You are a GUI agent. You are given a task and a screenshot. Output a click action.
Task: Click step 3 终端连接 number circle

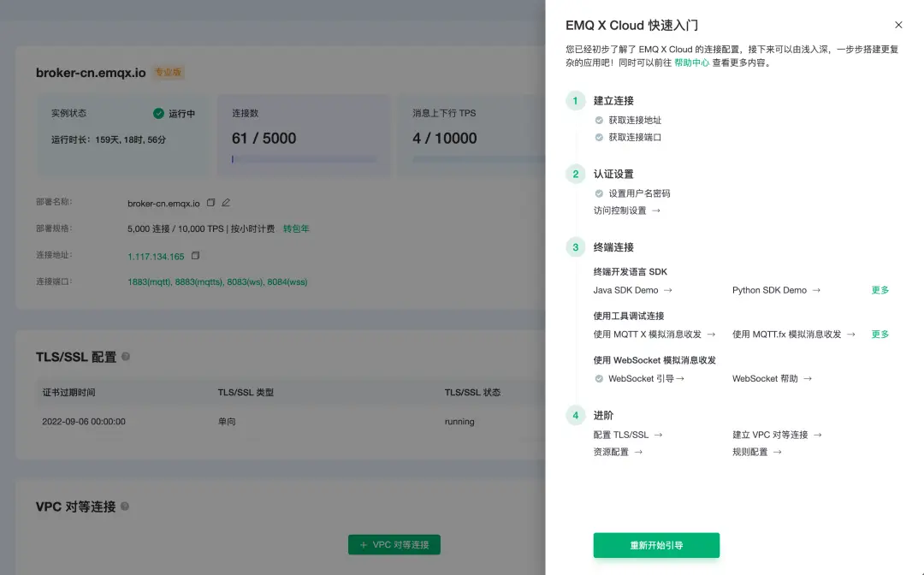pos(576,247)
